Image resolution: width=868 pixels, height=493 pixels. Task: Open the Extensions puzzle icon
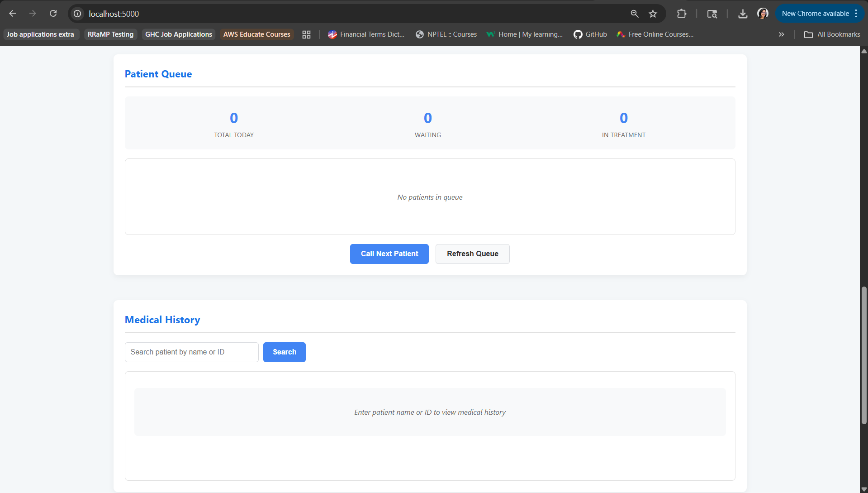(x=682, y=14)
